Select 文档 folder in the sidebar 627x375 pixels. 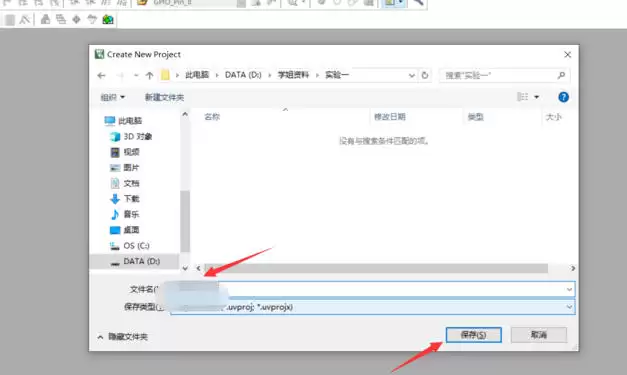[x=131, y=183]
